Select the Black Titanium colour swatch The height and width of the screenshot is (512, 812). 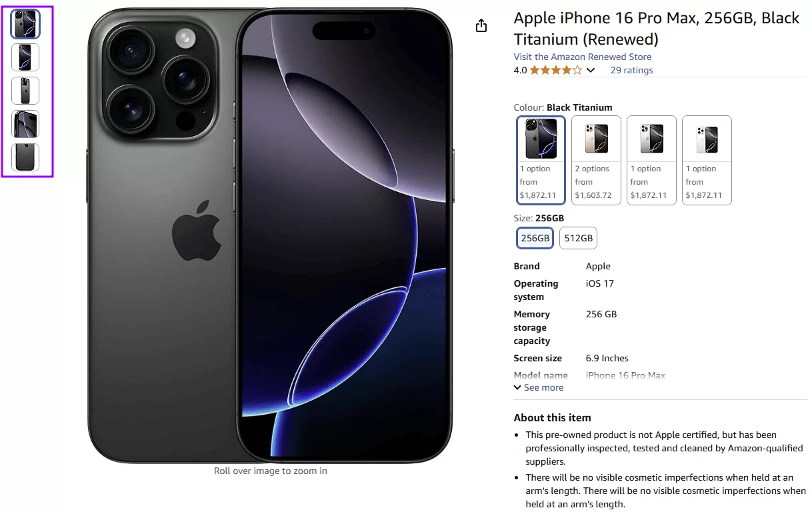coord(541,160)
